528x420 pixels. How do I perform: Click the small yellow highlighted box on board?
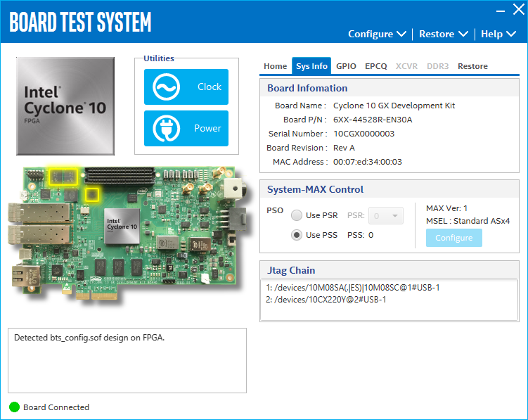coord(91,194)
